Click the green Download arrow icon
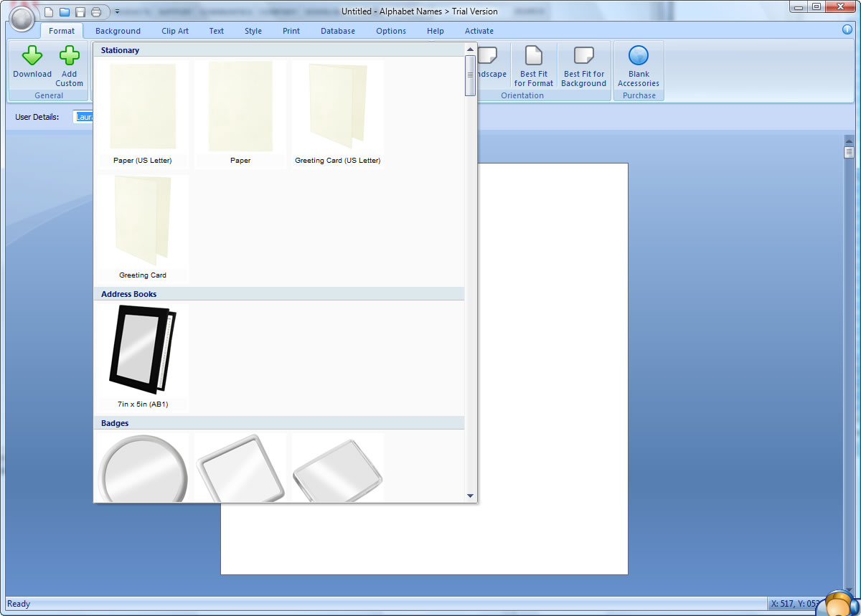Image resolution: width=861 pixels, height=616 pixels. [x=32, y=57]
